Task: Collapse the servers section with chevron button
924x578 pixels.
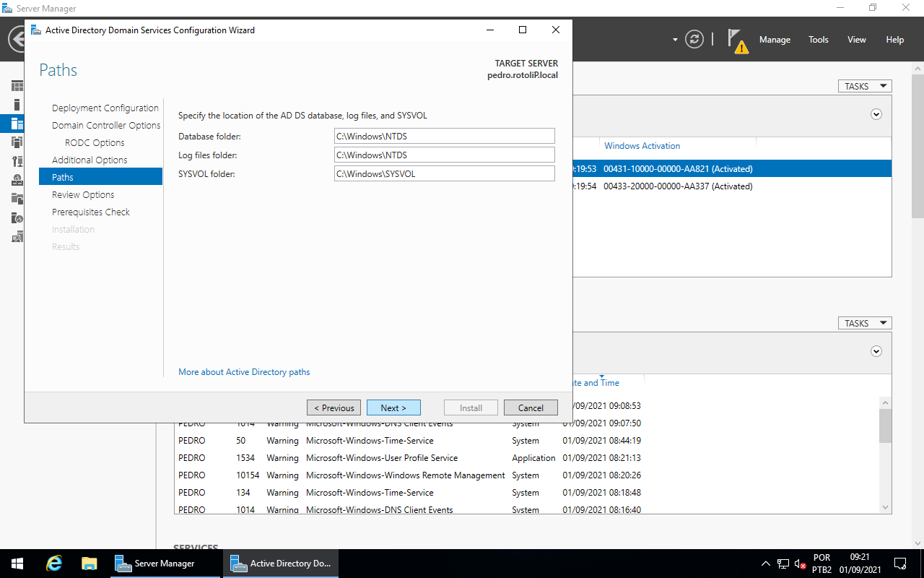Action: (x=876, y=114)
